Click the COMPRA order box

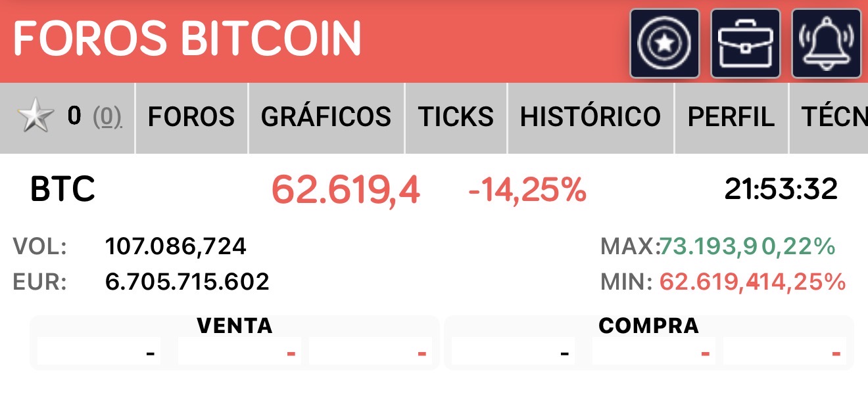tap(649, 343)
